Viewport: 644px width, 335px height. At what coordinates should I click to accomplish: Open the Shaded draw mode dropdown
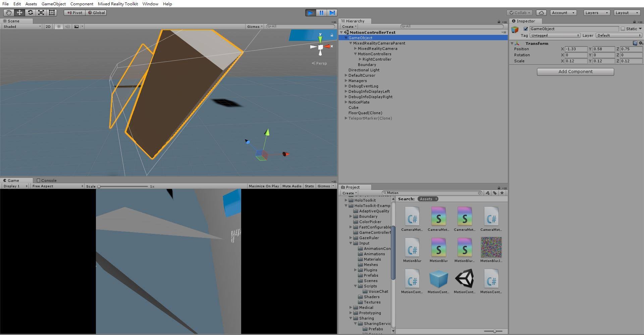pyautogui.click(x=22, y=26)
